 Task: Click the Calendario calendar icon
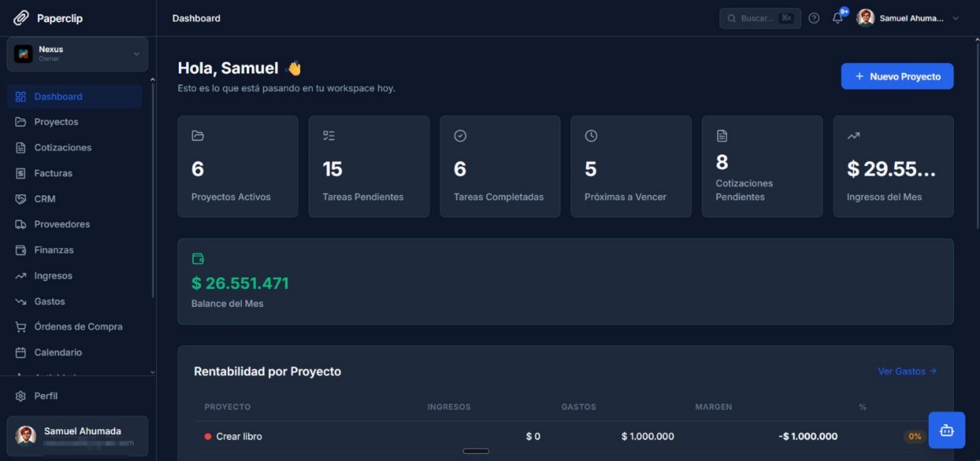tap(21, 353)
